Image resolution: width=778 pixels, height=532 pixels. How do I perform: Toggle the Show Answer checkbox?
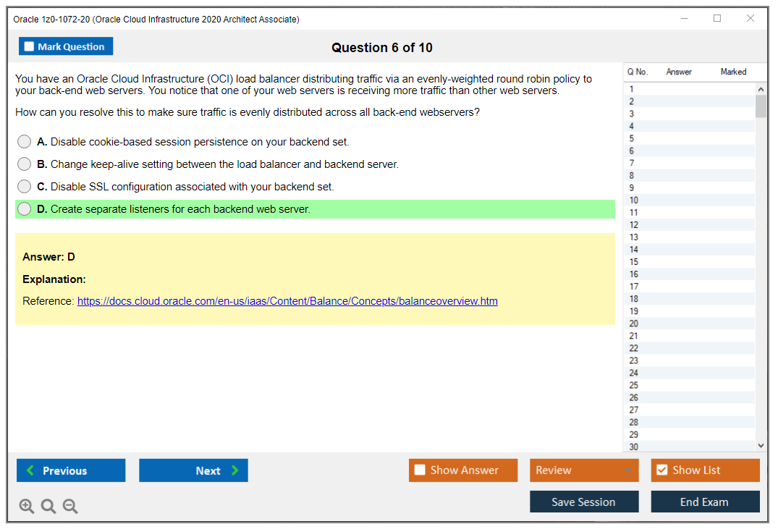pos(420,470)
